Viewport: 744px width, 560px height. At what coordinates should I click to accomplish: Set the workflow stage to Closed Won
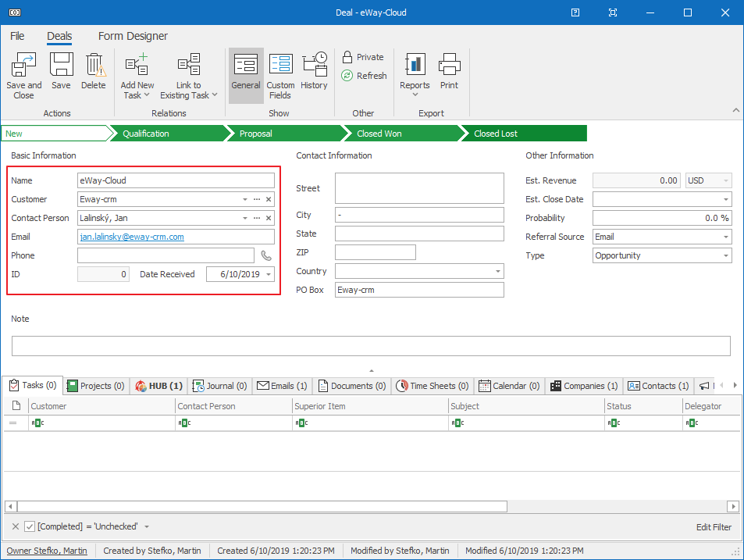click(x=402, y=134)
